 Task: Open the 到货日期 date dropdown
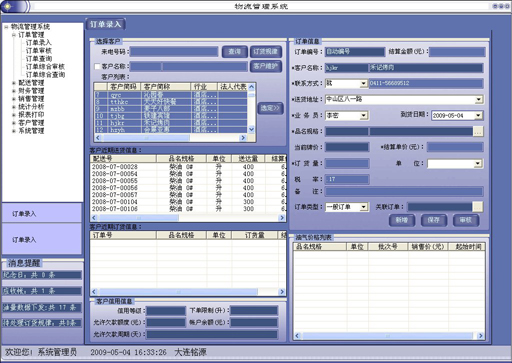pos(479,116)
